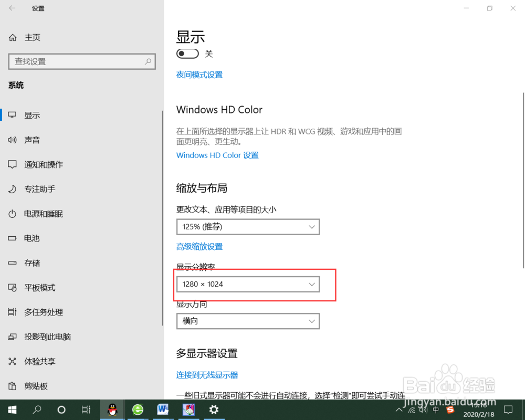Viewport: 525px width, 420px height.
Task: Toggle the night light switch off/on
Action: pos(187,54)
